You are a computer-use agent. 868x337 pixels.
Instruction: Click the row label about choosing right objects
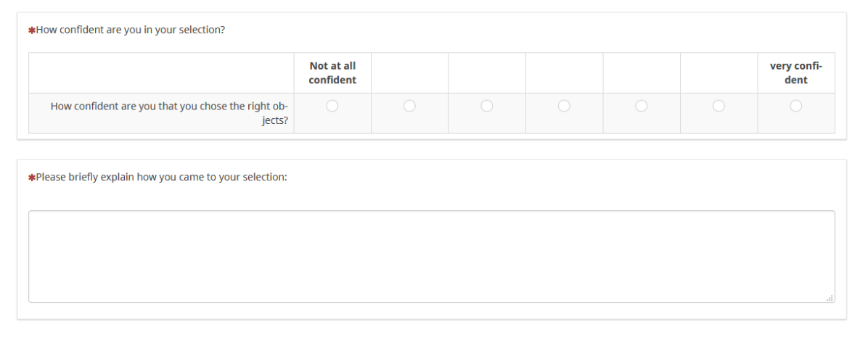[x=169, y=113]
